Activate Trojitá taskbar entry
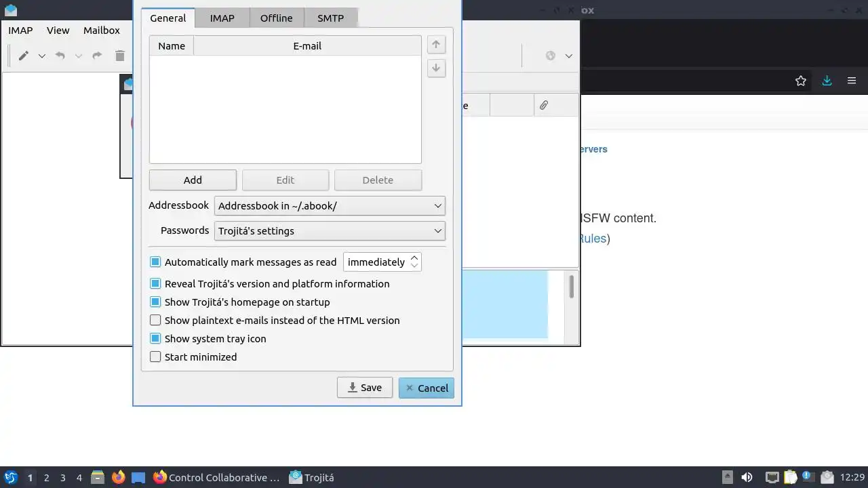The image size is (868, 488). [312, 477]
